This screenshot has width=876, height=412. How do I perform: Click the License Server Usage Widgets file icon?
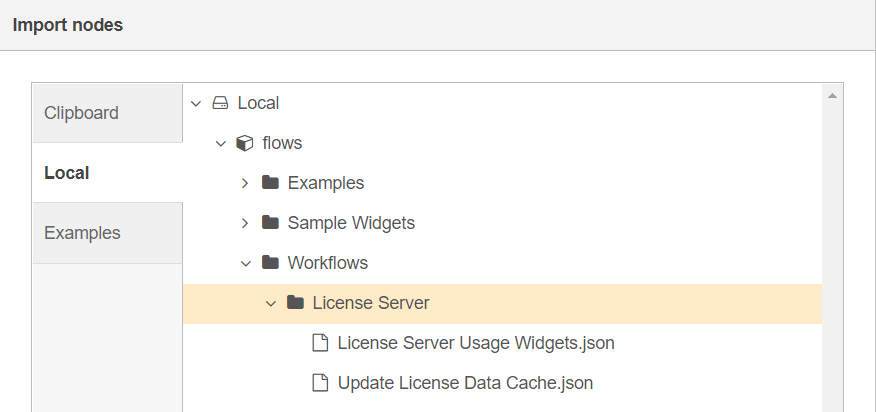click(320, 343)
